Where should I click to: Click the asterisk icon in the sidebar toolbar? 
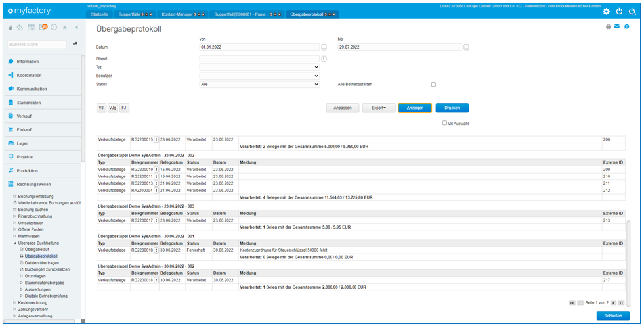(x=65, y=27)
